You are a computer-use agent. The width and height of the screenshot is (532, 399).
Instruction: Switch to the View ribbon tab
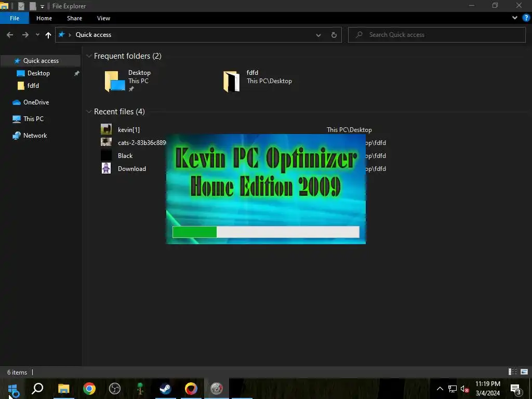[x=103, y=18]
